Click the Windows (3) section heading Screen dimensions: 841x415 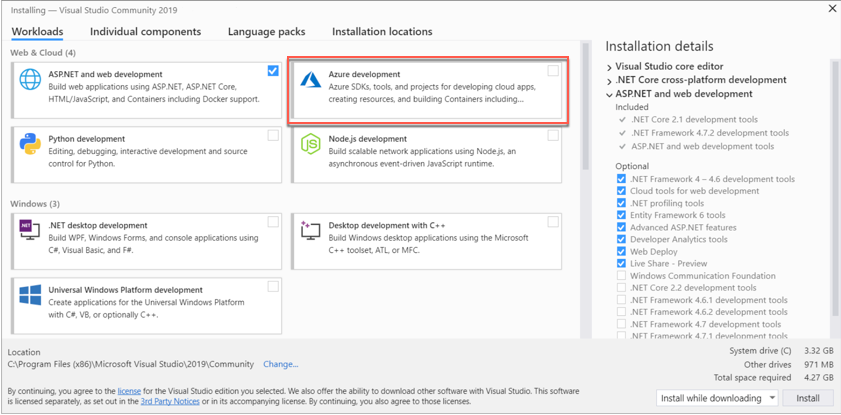pos(35,204)
